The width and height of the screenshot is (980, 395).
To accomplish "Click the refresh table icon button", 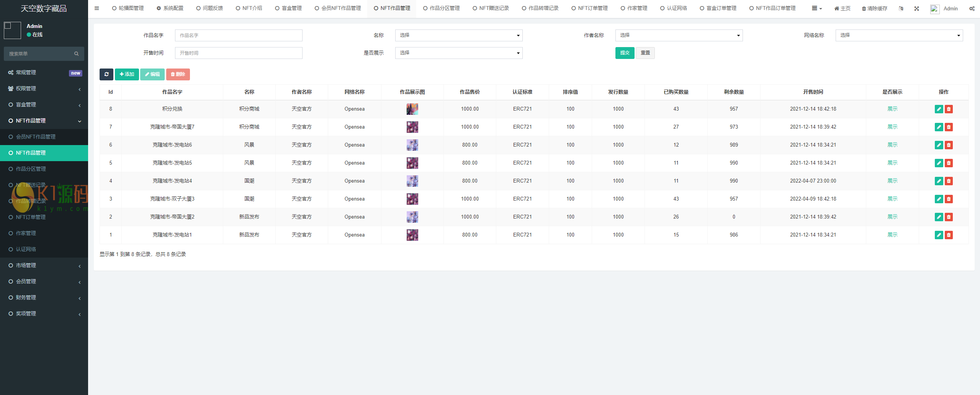I will tap(106, 74).
